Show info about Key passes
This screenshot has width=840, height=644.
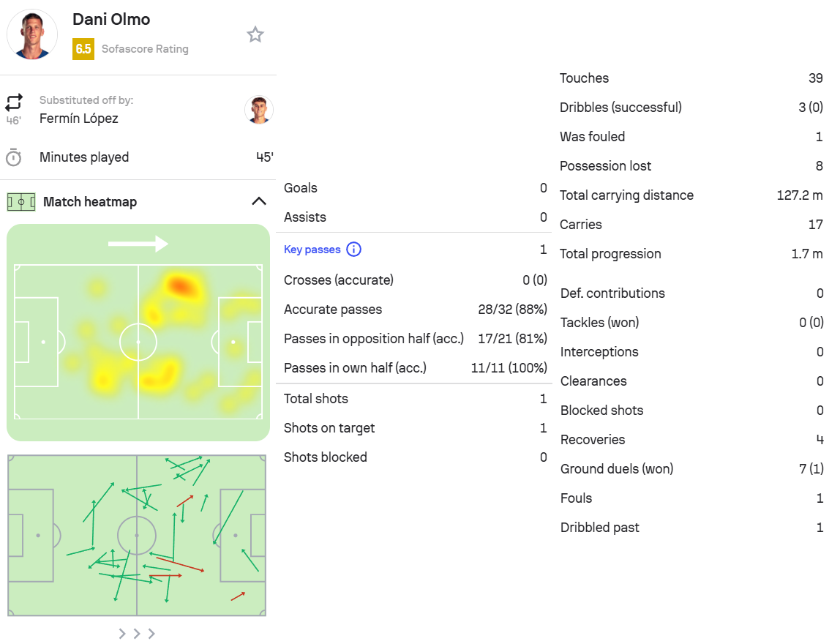click(x=353, y=250)
